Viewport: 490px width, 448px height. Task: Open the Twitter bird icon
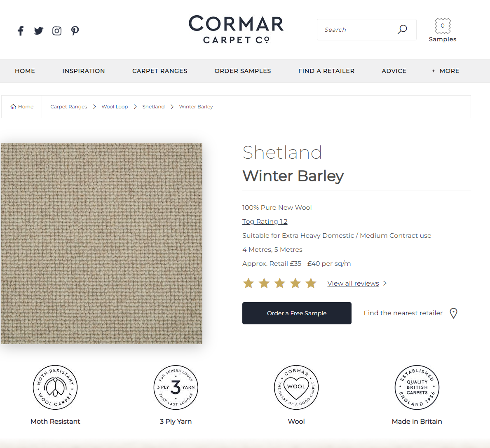click(x=39, y=30)
